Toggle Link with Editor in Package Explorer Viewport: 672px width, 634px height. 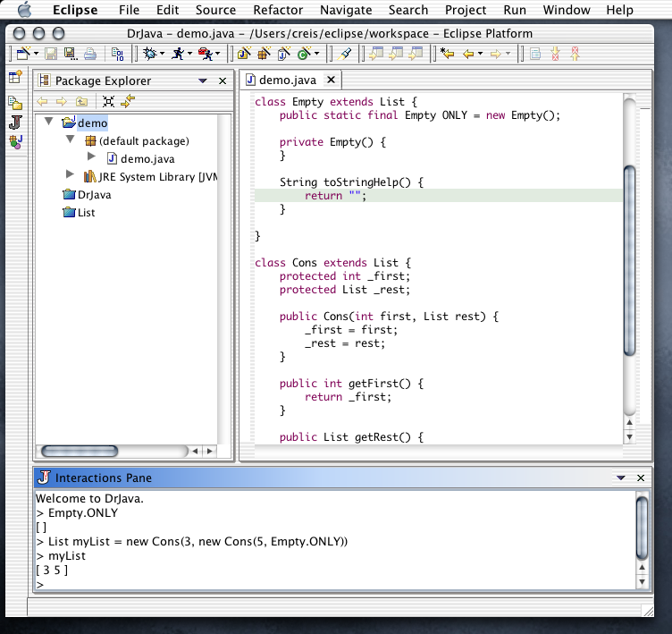click(x=128, y=101)
